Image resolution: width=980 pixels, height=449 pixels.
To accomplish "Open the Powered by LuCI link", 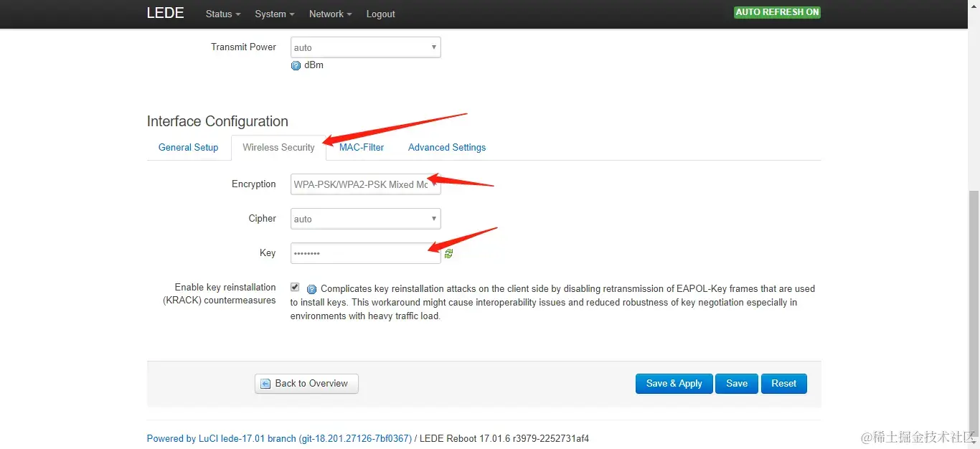I will tap(279, 438).
